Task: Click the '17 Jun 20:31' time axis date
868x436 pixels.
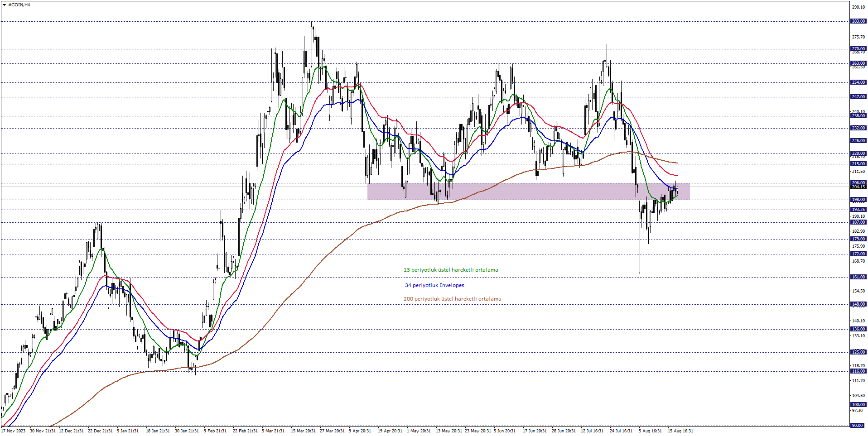Action: pyautogui.click(x=535, y=431)
